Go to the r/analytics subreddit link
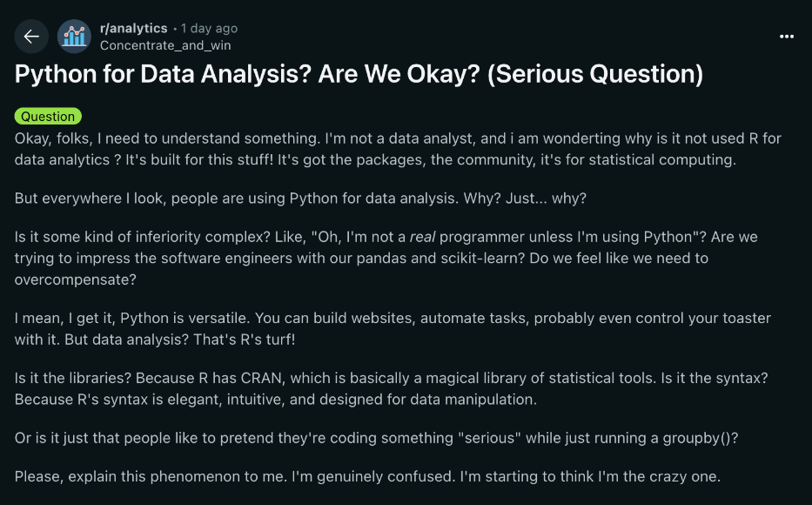The height and width of the screenshot is (505, 812). [134, 29]
